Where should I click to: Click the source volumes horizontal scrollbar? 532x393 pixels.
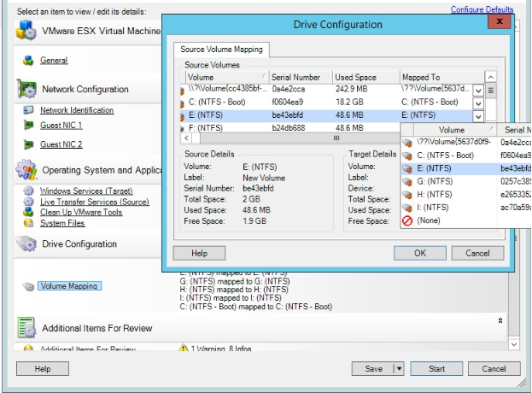336,138
